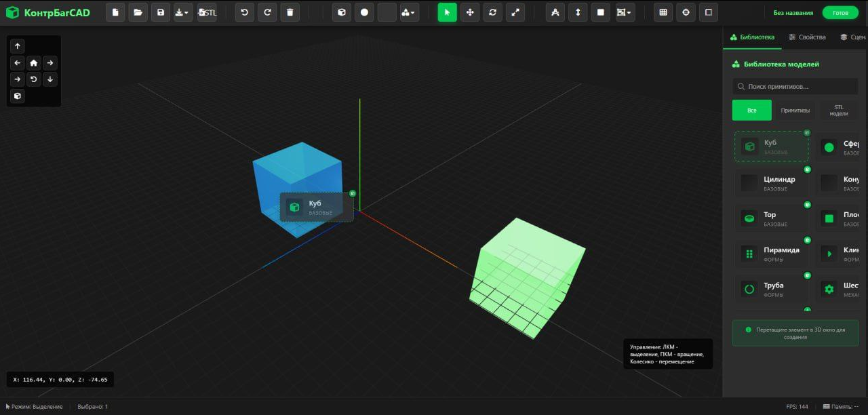Delete the selection using the trash icon
This screenshot has height=415, width=868.
point(290,12)
